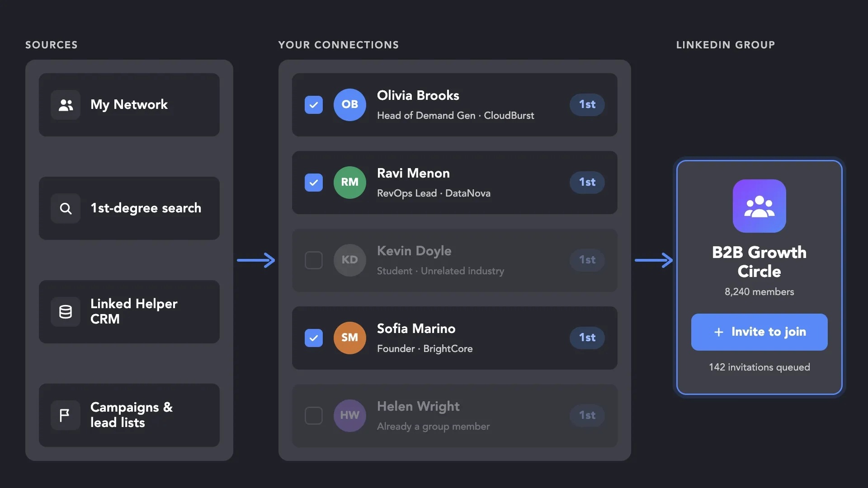This screenshot has width=868, height=488.
Task: Click the My Network people icon
Action: click(66, 105)
